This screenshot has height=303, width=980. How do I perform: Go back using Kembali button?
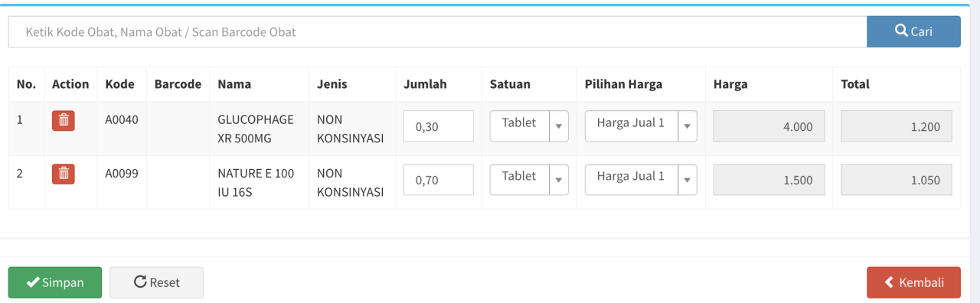(x=913, y=282)
